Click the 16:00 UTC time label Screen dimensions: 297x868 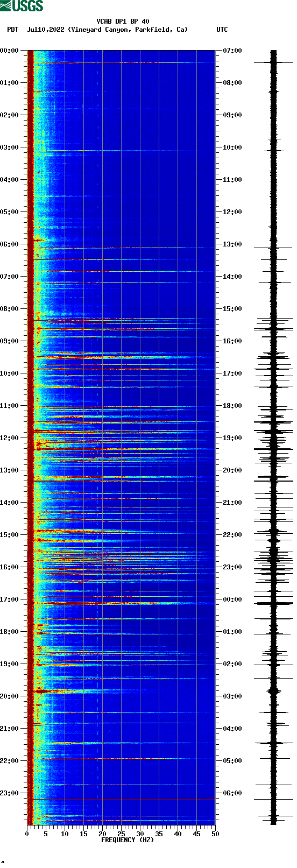(x=232, y=341)
